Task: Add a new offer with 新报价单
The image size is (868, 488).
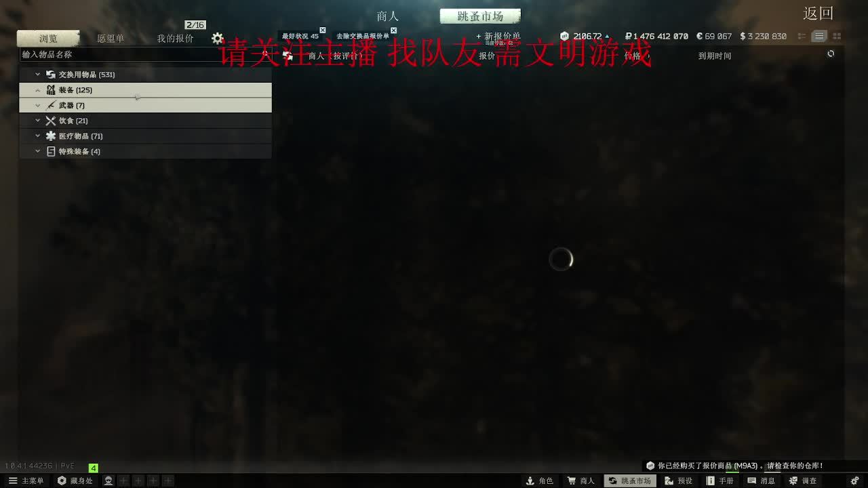Action: coord(498,37)
